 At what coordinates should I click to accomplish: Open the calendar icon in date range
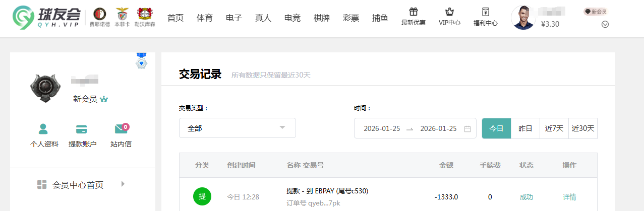click(x=467, y=128)
